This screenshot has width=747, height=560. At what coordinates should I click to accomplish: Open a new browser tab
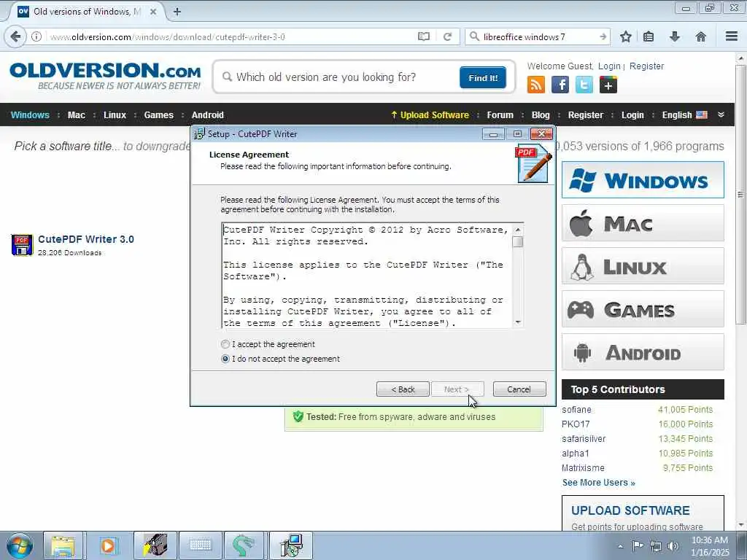point(177,12)
